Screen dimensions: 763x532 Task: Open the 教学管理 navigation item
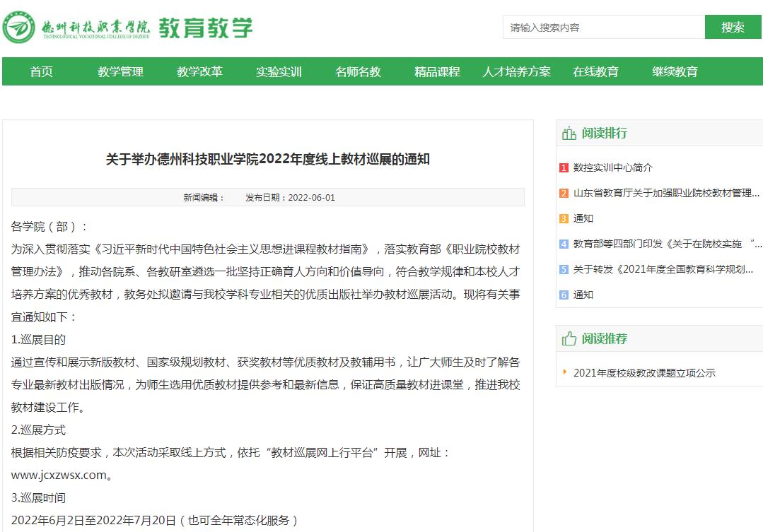tap(120, 71)
